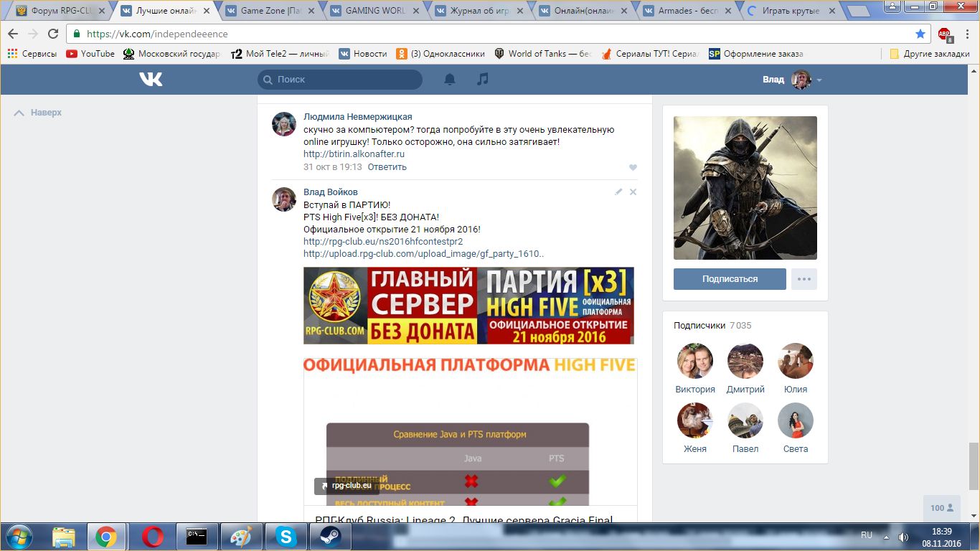Launch Opera browser from the taskbar

coord(152,537)
